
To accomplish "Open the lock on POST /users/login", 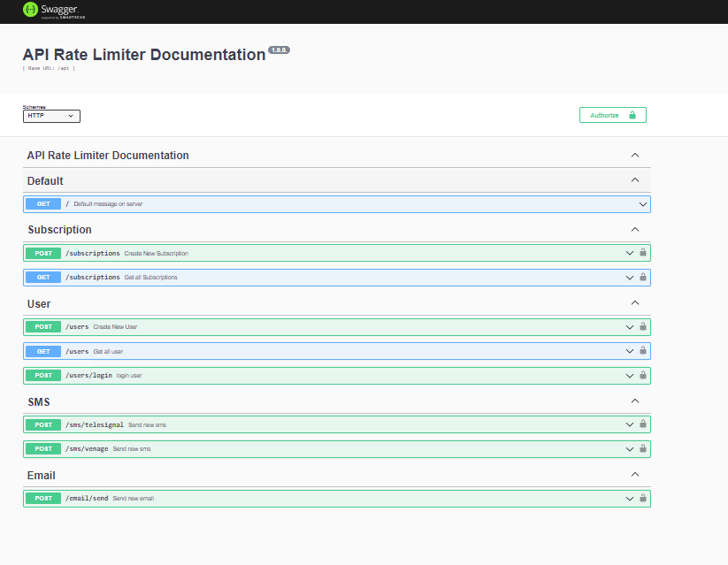I will pos(643,375).
